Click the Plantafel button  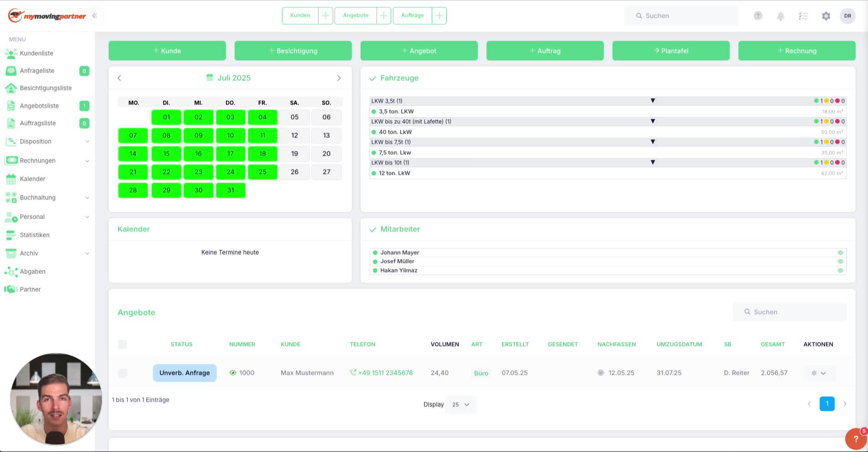pos(671,51)
